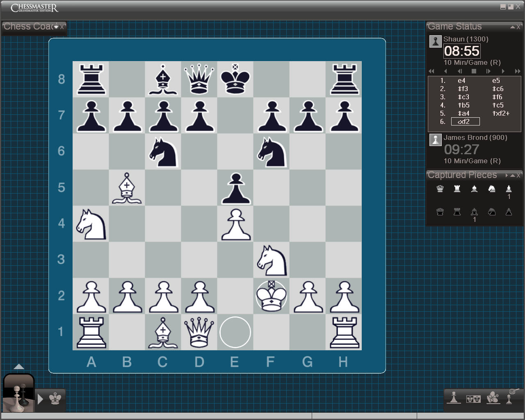Expand the bottom-left menu with the up arrow
Image resolution: width=525 pixels, height=420 pixels.
(19, 367)
